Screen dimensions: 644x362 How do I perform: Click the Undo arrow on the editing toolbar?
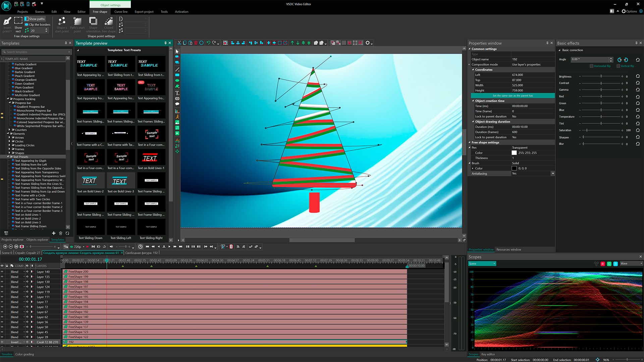tap(208, 43)
